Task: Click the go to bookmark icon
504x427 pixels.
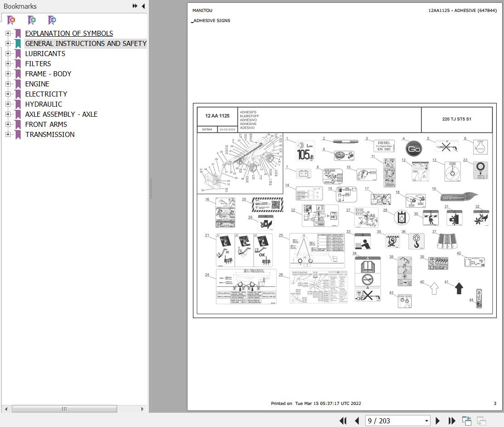Action: click(52, 20)
